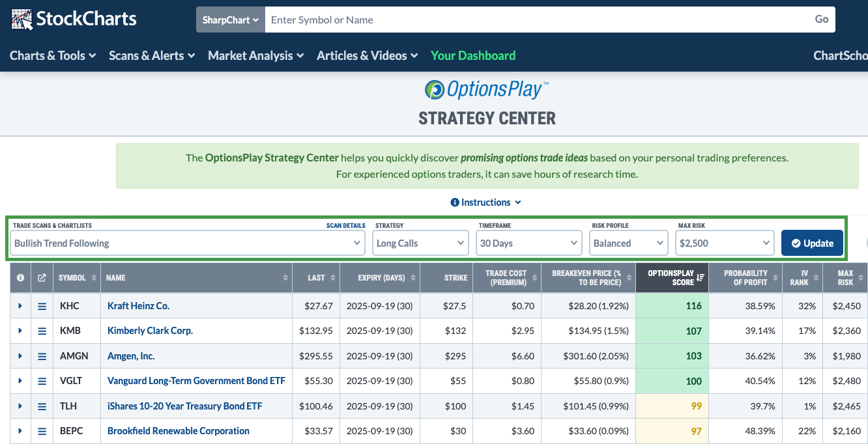Open the Risk Profile dropdown showing Balanced
This screenshot has height=444, width=868.
coord(629,243)
